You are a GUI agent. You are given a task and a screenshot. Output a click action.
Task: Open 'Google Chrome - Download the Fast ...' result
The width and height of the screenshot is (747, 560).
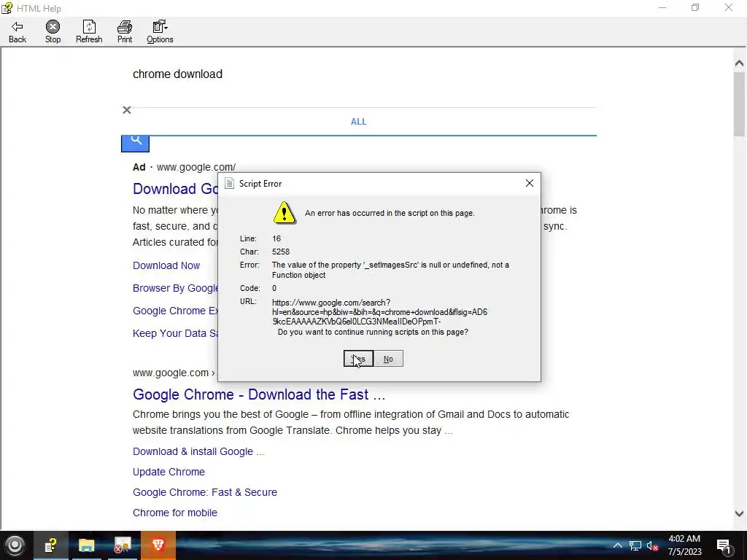click(x=259, y=394)
